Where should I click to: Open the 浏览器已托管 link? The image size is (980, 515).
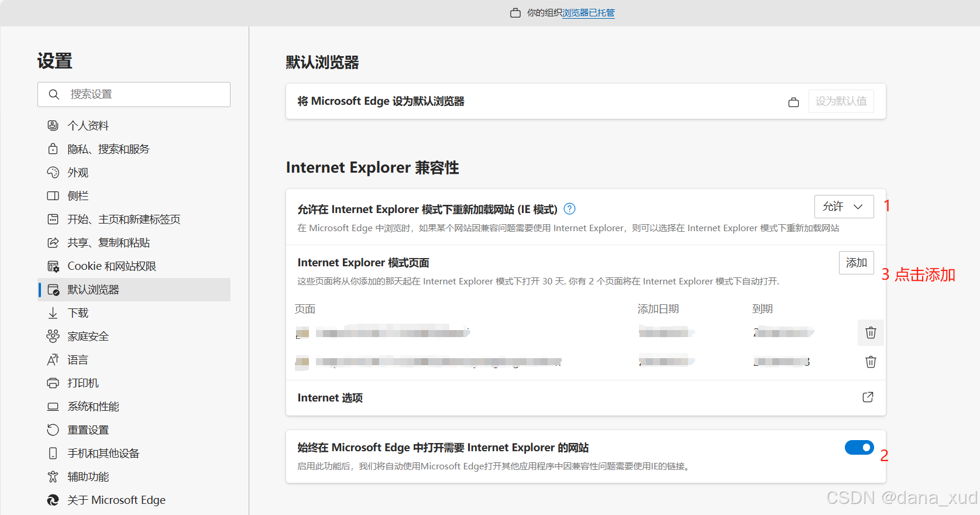pos(588,13)
